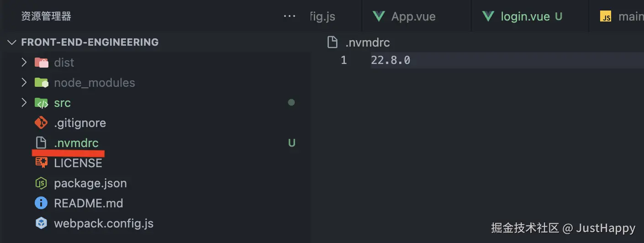Click the webpack.config.js cube icon
Screen dimensions: 644x243
coord(41,223)
